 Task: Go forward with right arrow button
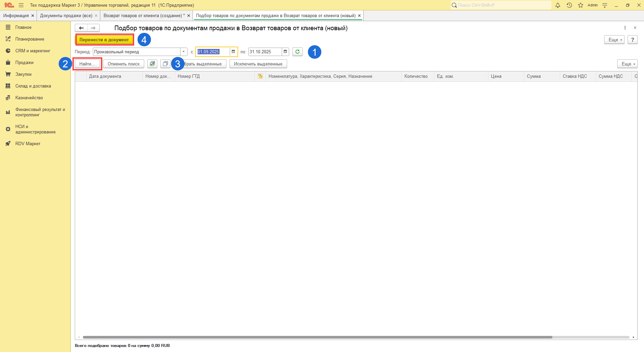(93, 28)
